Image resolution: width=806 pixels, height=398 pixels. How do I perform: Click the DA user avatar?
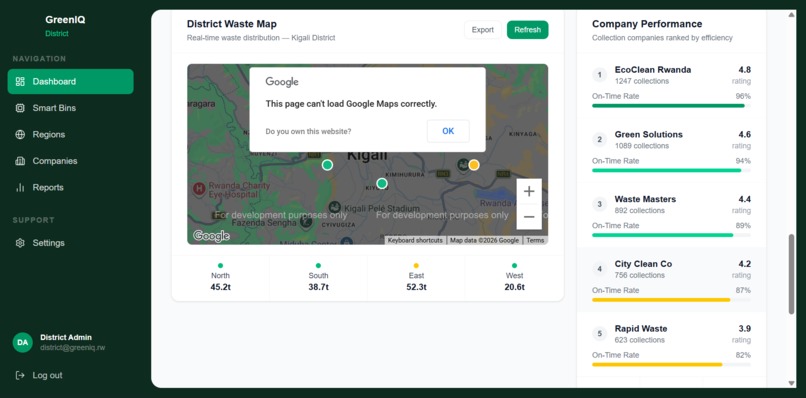(x=23, y=342)
